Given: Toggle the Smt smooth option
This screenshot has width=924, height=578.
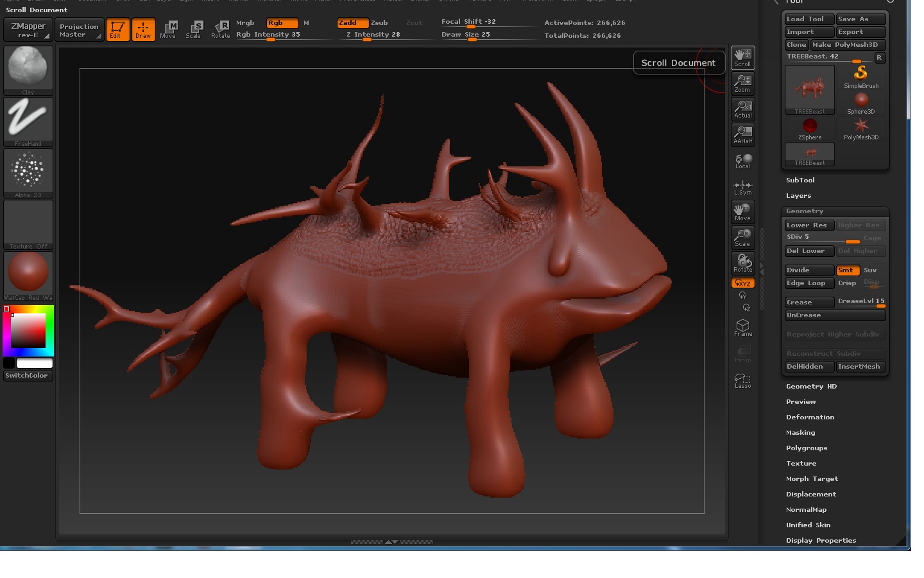Looking at the screenshot, I should coord(848,270).
